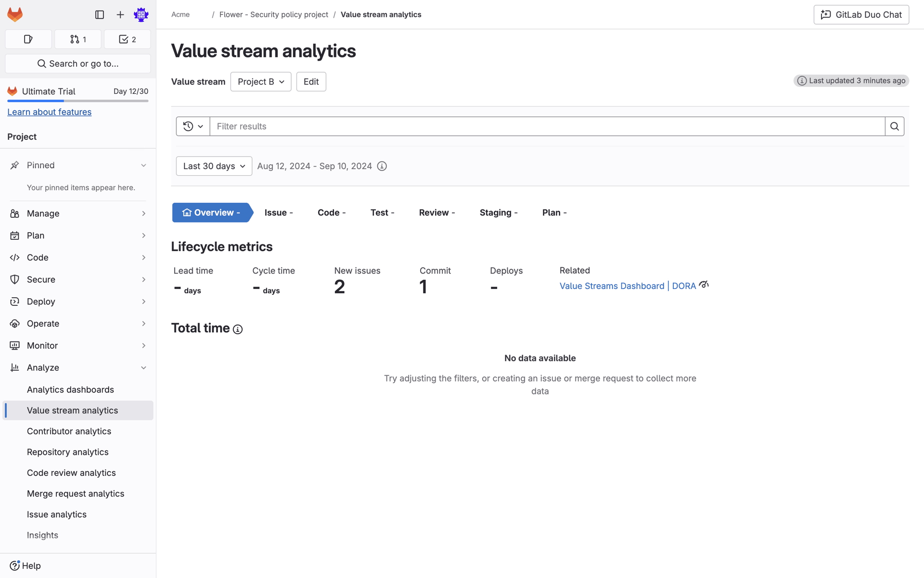Screen dimensions: 924x578
Task: Click the filter search magnifier button
Action: [895, 126]
